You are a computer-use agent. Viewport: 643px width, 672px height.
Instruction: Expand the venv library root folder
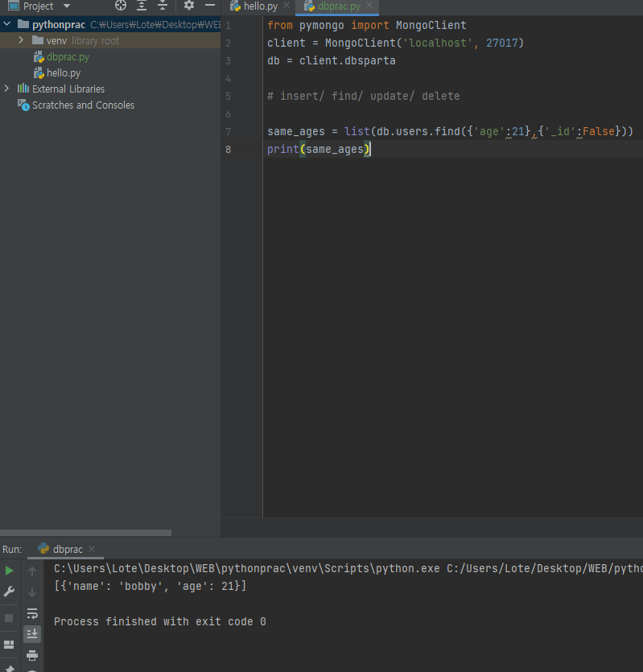pos(21,40)
